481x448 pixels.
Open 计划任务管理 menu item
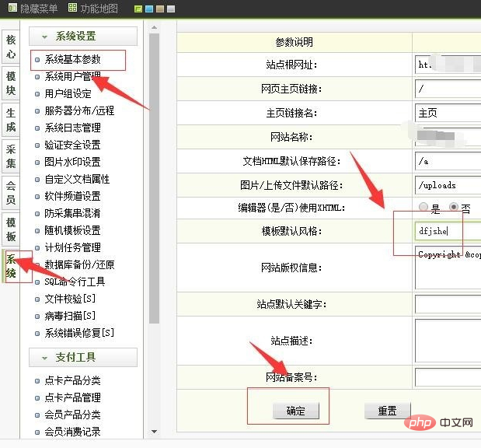pyautogui.click(x=72, y=247)
